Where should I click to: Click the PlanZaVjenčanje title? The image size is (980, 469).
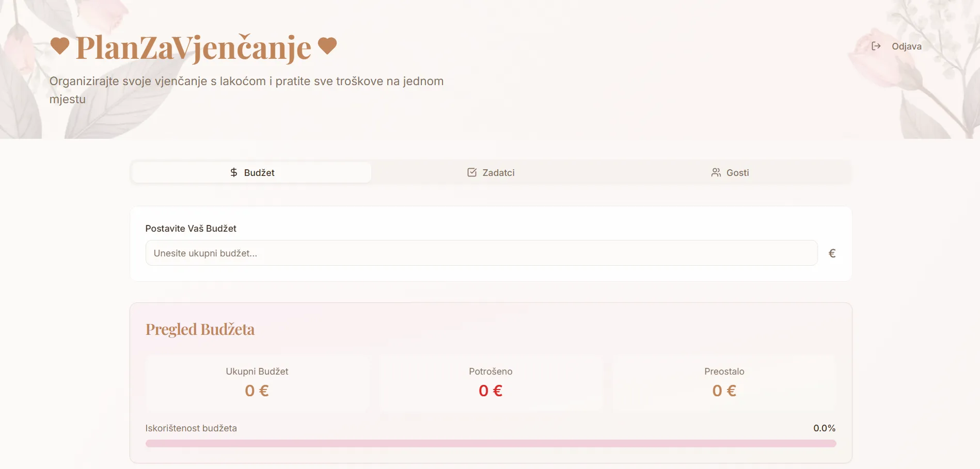coord(194,47)
